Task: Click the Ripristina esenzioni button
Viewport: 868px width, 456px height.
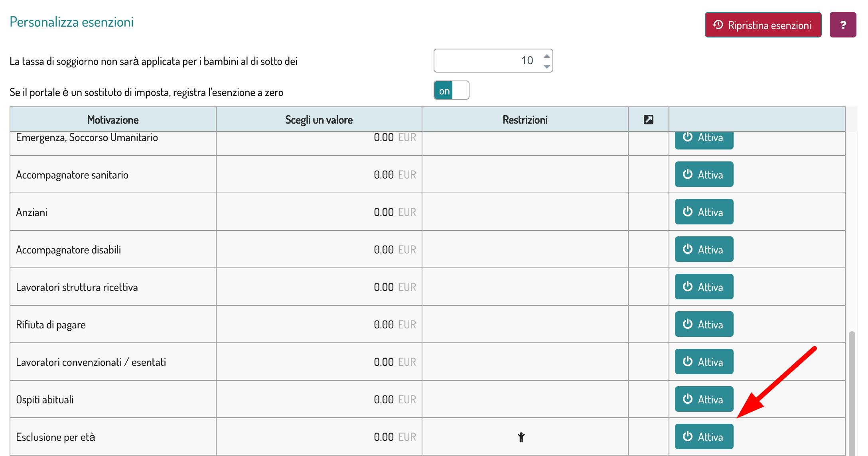Action: [763, 25]
